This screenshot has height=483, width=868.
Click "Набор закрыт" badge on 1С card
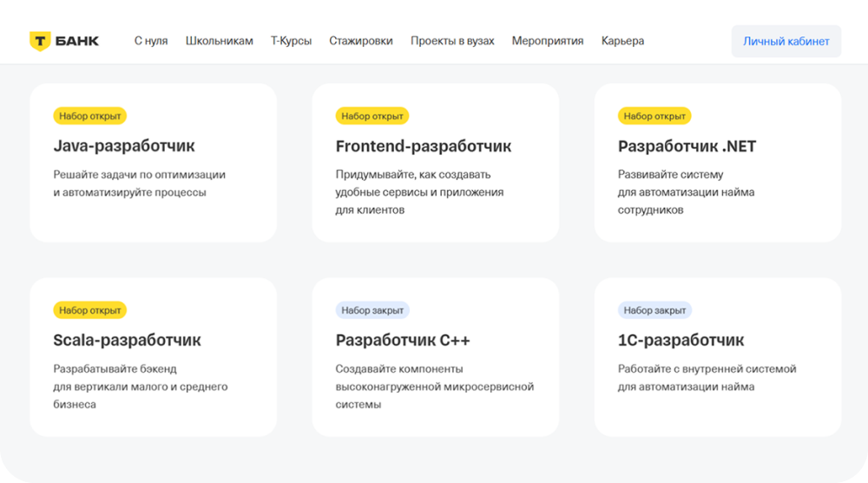pyautogui.click(x=654, y=310)
